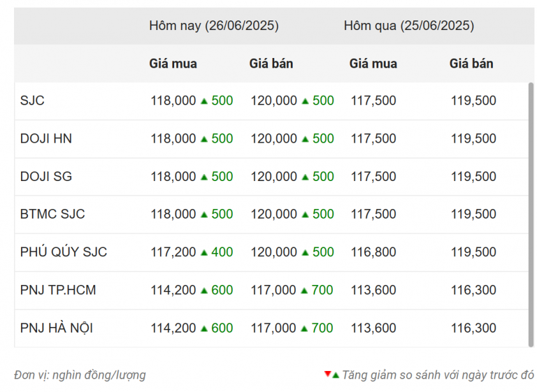Click the up arrow beside PHÚ QÚY SJC 400
Screen dimensions: 537x392
click(204, 252)
